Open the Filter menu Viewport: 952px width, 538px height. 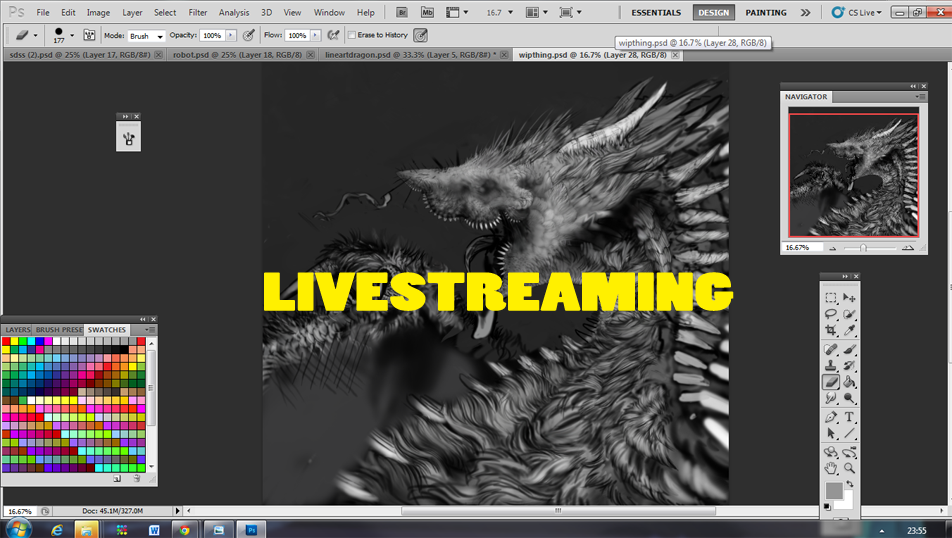click(198, 12)
